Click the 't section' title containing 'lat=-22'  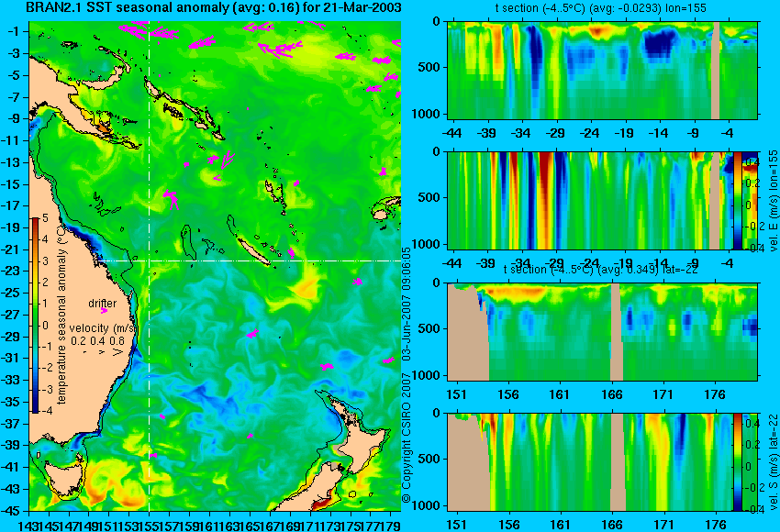coord(601,270)
